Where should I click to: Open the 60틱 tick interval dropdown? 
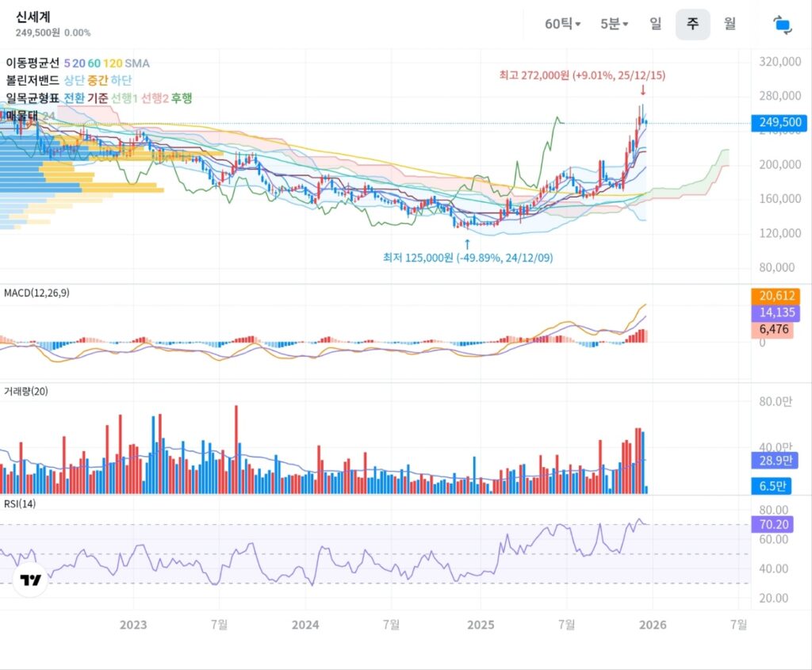tap(562, 24)
